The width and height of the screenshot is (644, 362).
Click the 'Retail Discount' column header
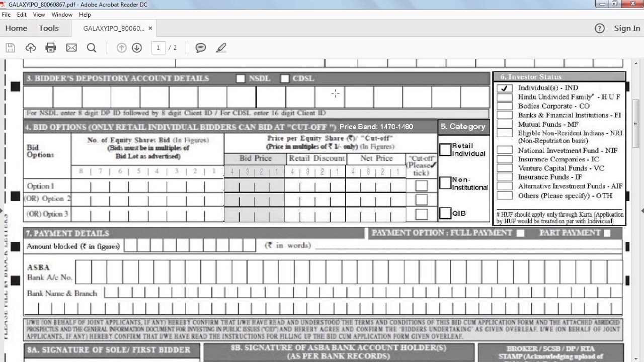[316, 158]
